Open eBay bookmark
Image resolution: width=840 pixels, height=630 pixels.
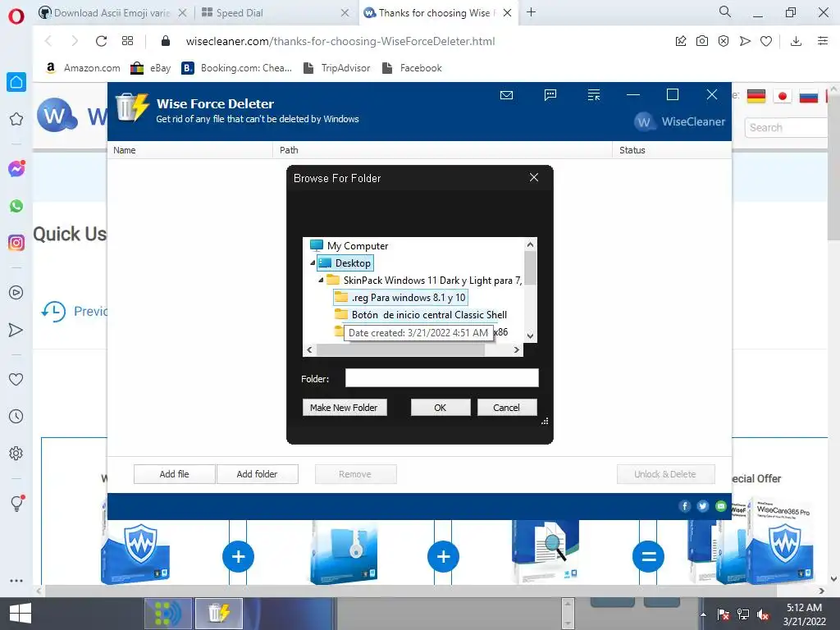click(151, 68)
